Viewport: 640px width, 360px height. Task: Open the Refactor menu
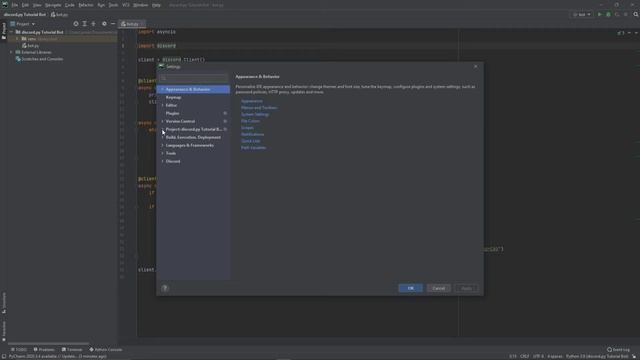[x=86, y=5]
